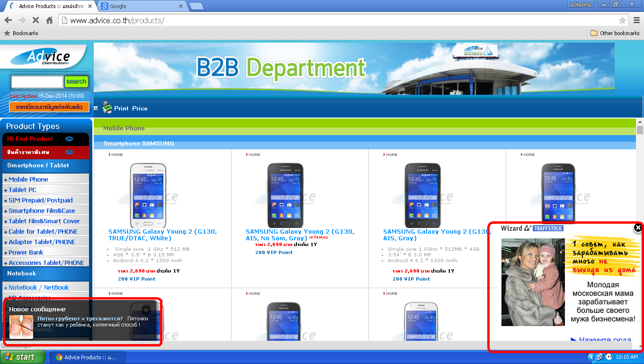Click the AIS No Sam Gray phone thumbnail

point(286,195)
